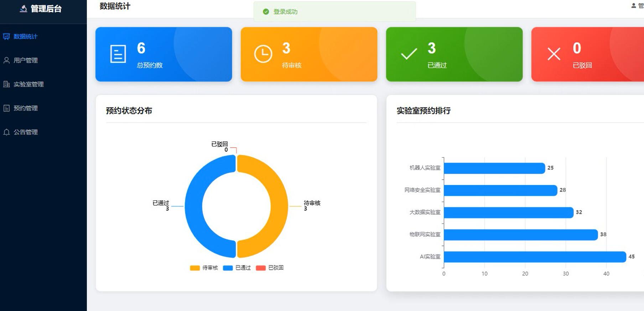Viewport: 644px width, 311px height.
Task: Toggle 已通过 legend item in pie chart
Action: click(x=237, y=268)
